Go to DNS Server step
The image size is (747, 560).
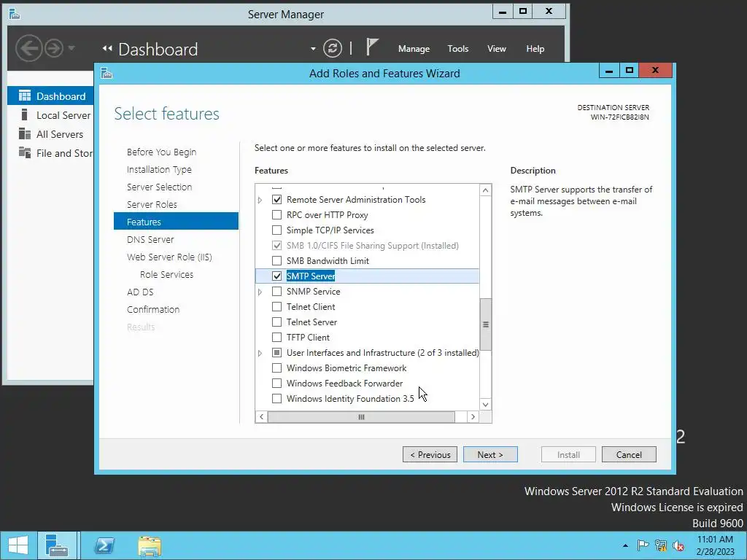coord(150,239)
